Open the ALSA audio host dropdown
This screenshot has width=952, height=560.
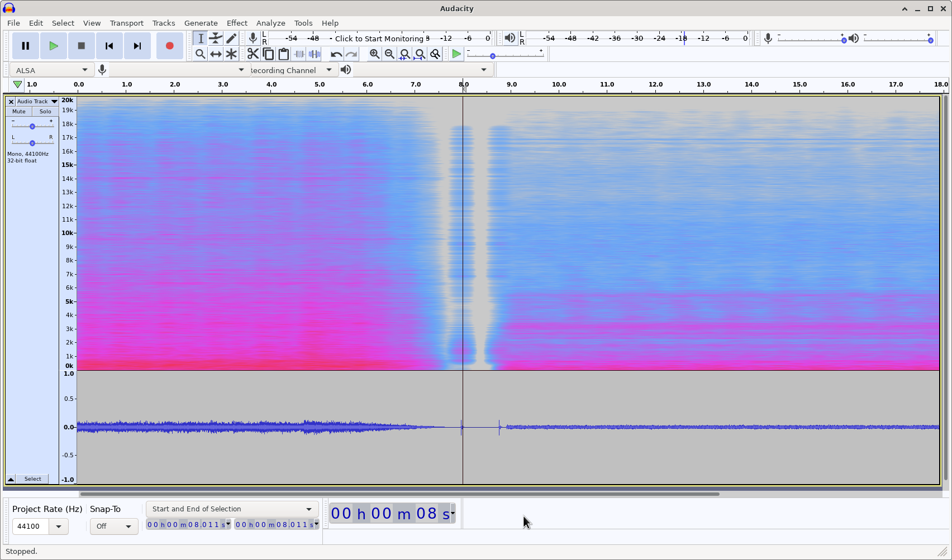pos(51,70)
